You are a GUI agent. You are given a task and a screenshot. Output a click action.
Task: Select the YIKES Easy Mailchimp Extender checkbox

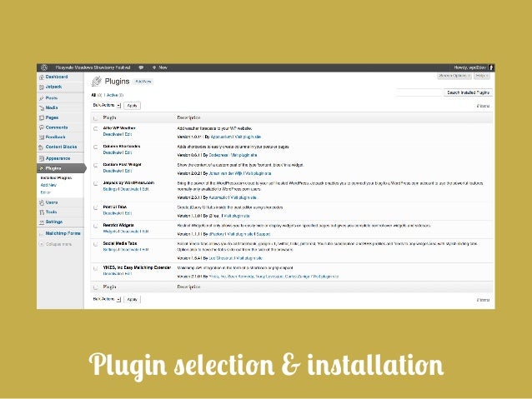(x=96, y=268)
